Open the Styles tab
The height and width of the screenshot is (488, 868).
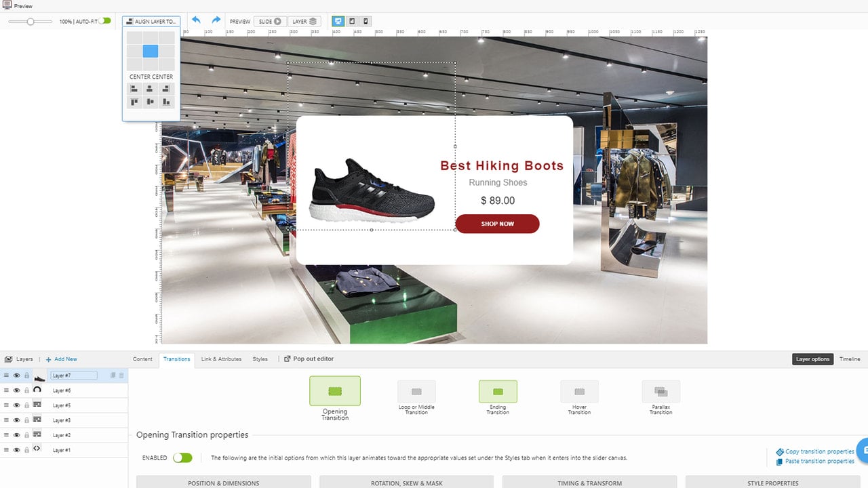pos(260,359)
